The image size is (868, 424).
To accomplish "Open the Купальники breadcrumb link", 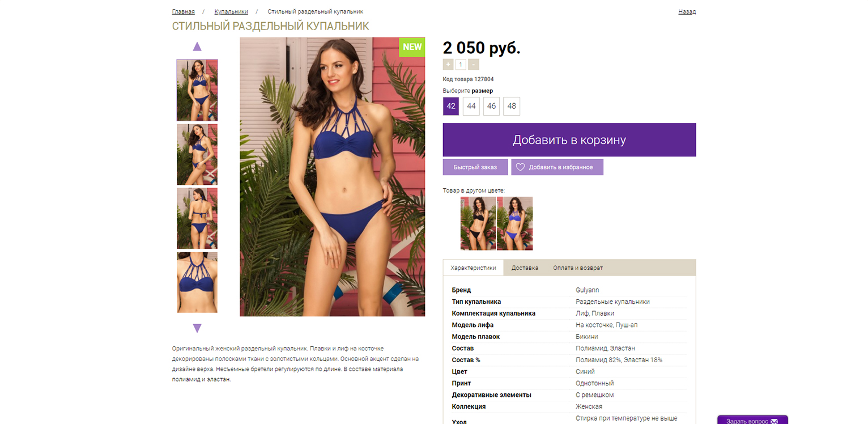I will point(231,11).
